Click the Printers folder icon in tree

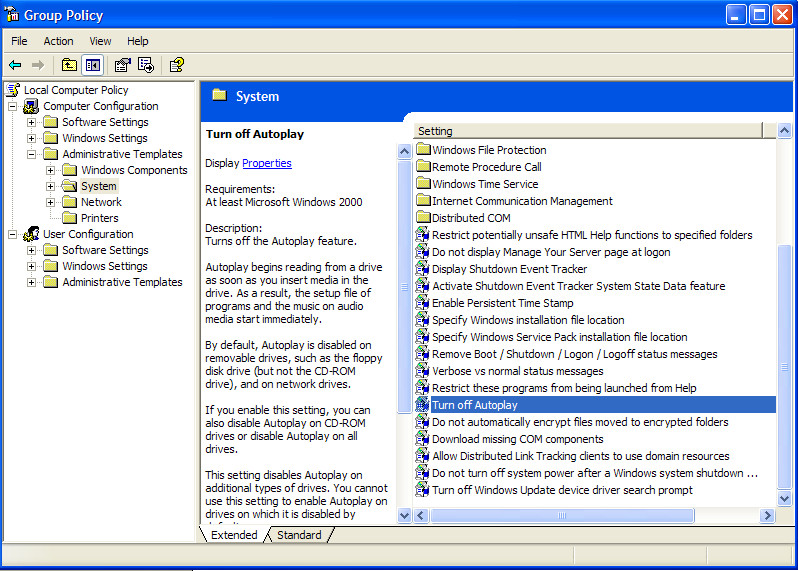coord(70,218)
